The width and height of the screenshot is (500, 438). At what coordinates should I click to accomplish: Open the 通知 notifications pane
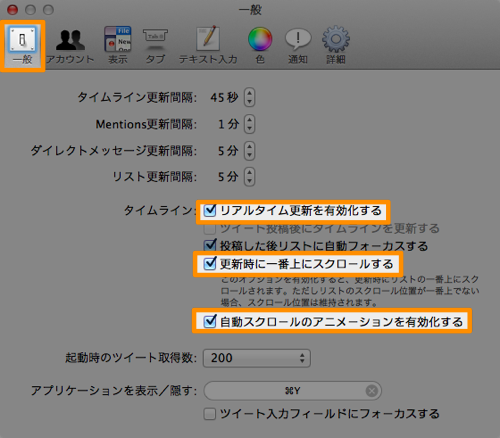click(x=298, y=46)
